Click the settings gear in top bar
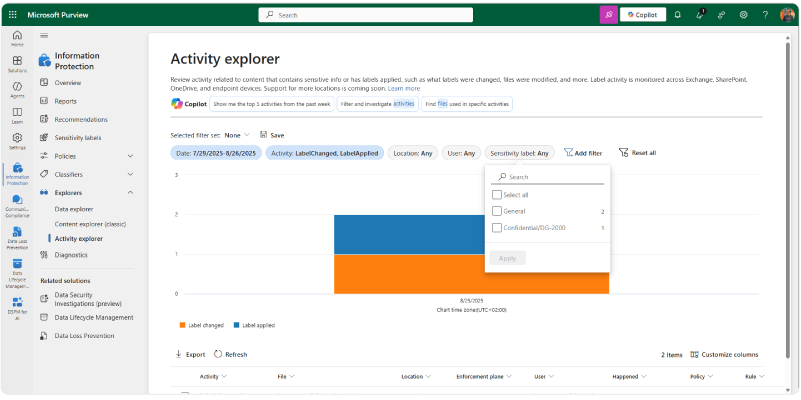 click(743, 15)
